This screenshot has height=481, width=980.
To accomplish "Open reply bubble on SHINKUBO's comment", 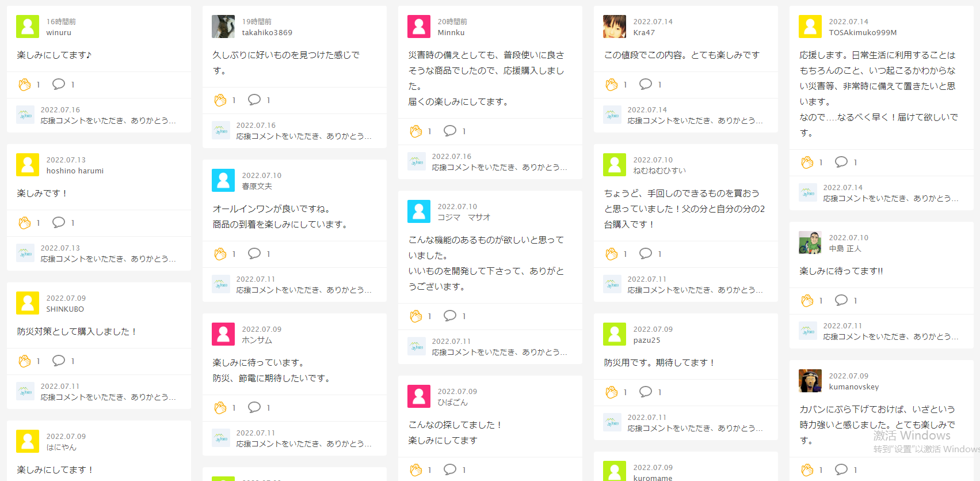I will tap(59, 361).
